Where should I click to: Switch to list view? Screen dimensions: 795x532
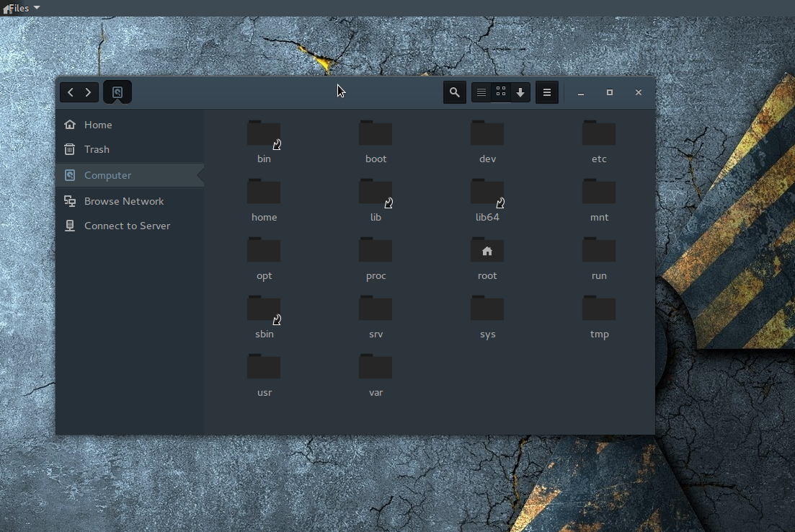point(481,92)
